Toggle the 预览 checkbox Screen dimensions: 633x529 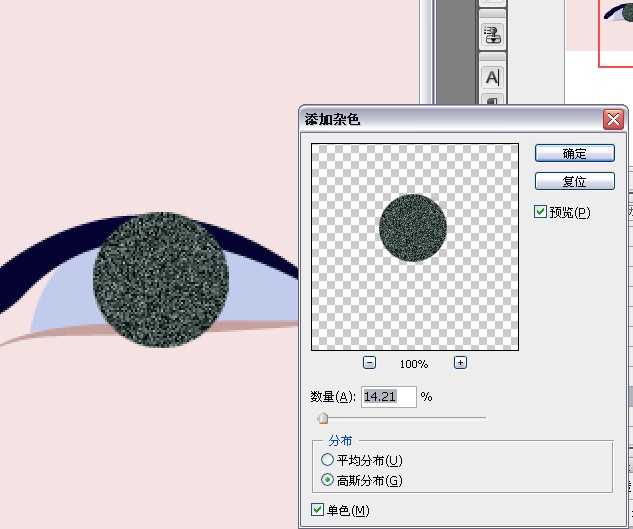541,212
